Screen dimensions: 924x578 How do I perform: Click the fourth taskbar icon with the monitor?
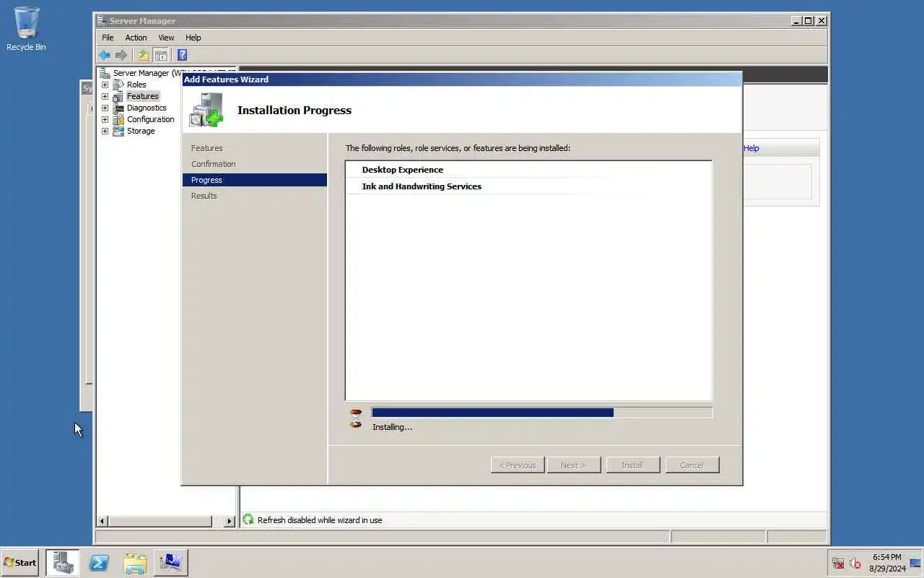tap(170, 562)
